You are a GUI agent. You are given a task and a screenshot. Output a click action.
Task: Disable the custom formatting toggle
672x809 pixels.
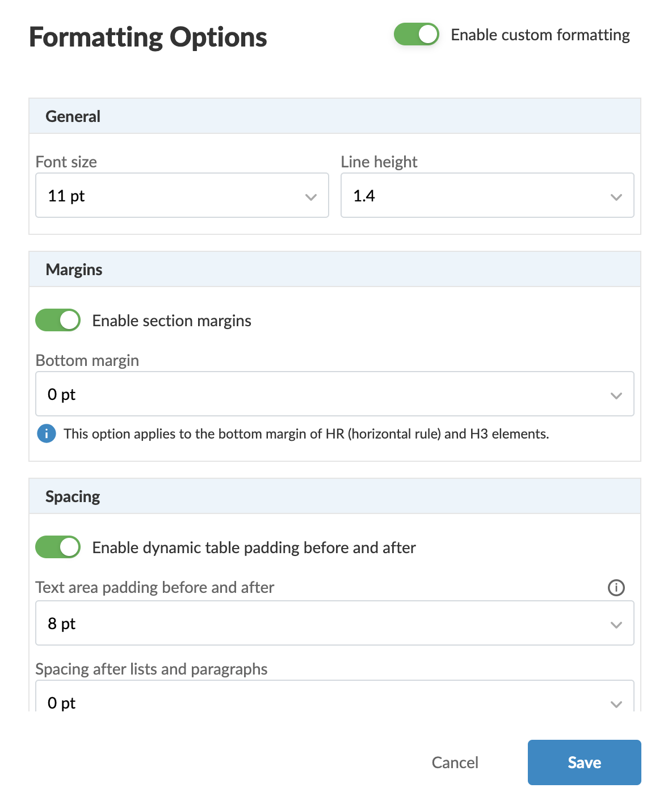click(x=417, y=35)
